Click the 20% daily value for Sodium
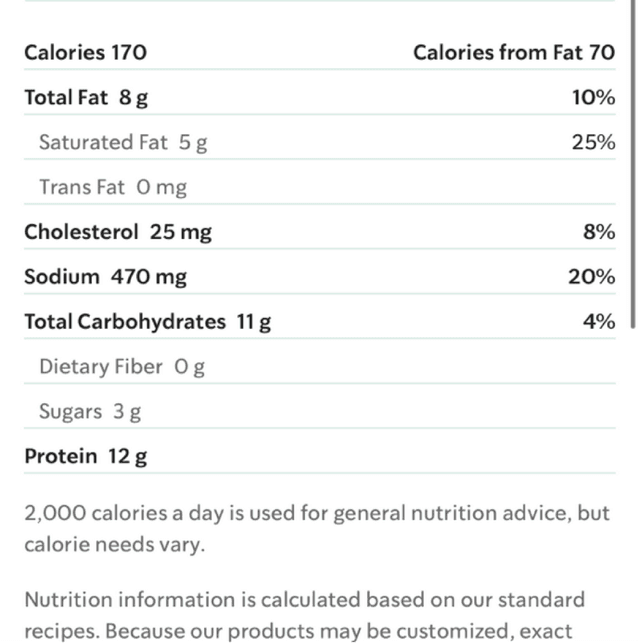Screen dimensions: 640x643 coord(592,277)
